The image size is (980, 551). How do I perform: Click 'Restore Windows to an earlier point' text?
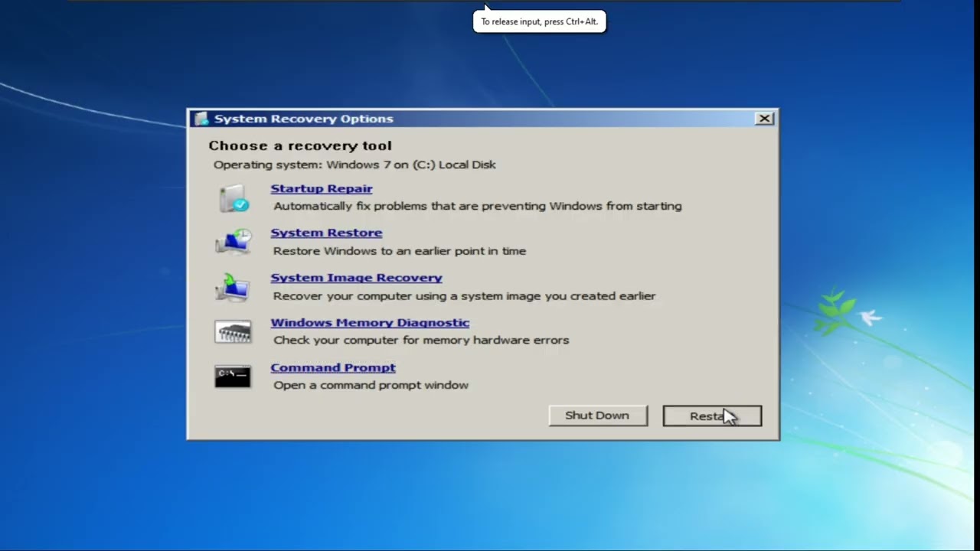(x=400, y=251)
